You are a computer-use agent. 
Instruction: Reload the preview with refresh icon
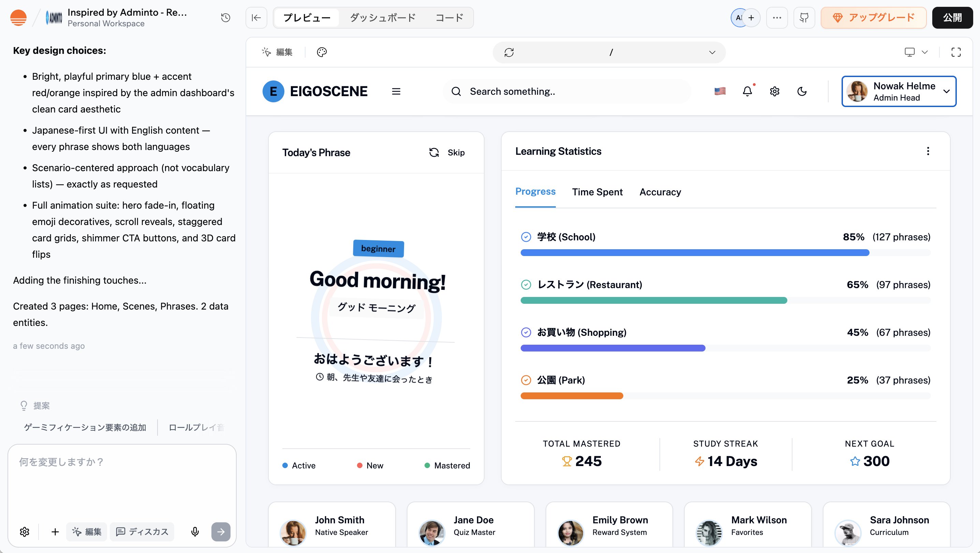(x=509, y=52)
